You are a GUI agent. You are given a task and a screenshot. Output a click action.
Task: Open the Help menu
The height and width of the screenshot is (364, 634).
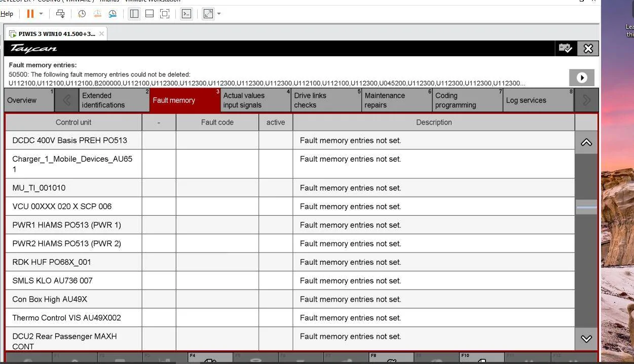pyautogui.click(x=7, y=14)
